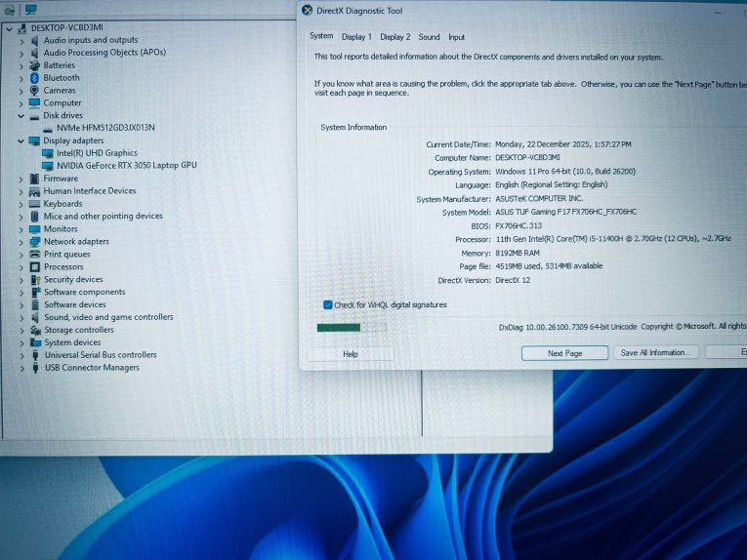Expand the Software devices node arrow
Image resolution: width=747 pixels, height=560 pixels.
point(21,305)
